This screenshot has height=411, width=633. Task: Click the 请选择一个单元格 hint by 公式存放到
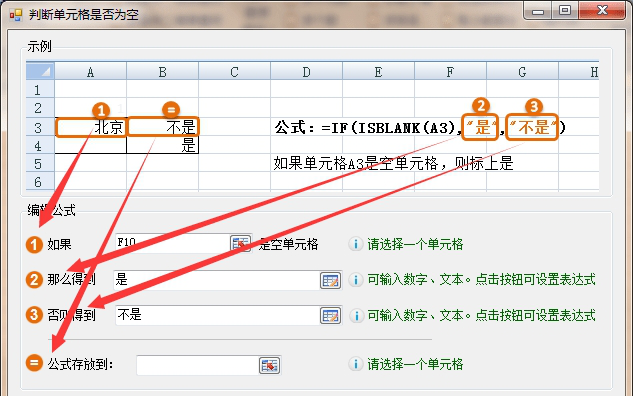[415, 364]
